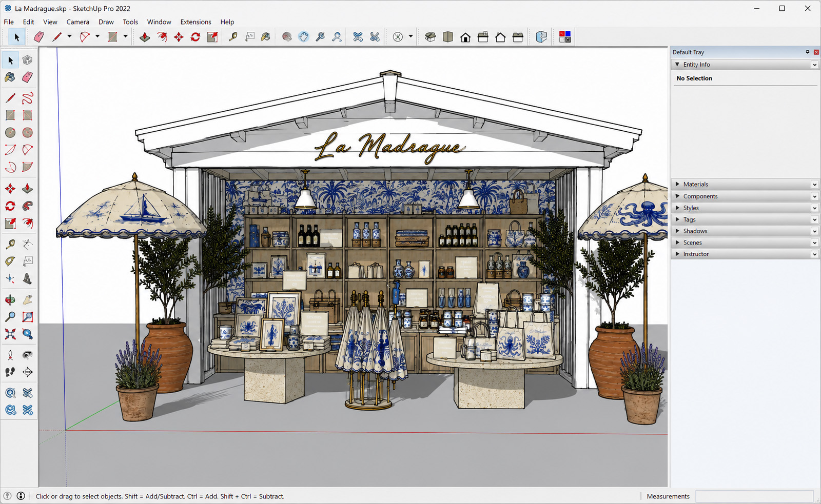821x504 pixels.
Task: Expand the Styles panel triangle
Action: pyautogui.click(x=677, y=208)
